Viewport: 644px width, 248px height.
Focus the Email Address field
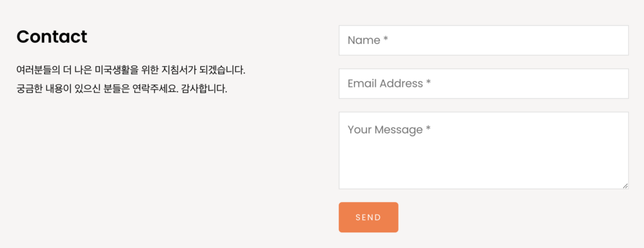(x=484, y=84)
